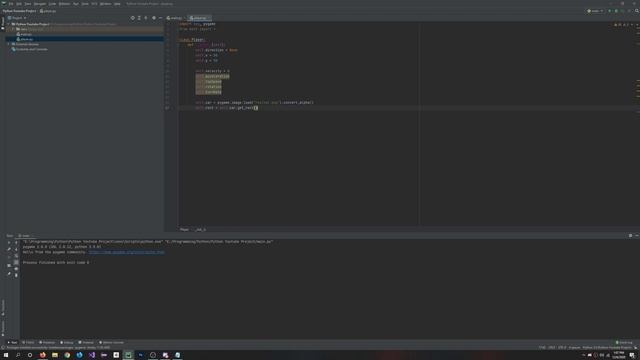
Task: Open the Problems tool window button
Action: (47, 342)
